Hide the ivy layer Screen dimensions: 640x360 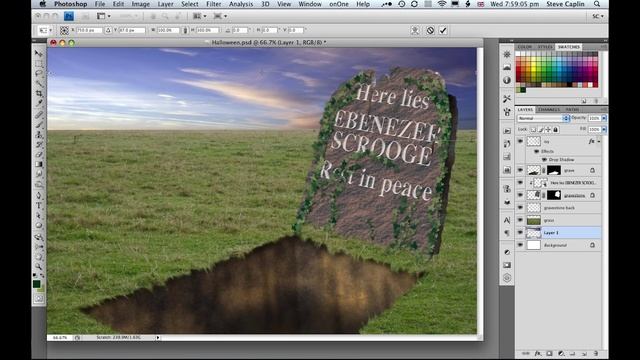click(520, 141)
